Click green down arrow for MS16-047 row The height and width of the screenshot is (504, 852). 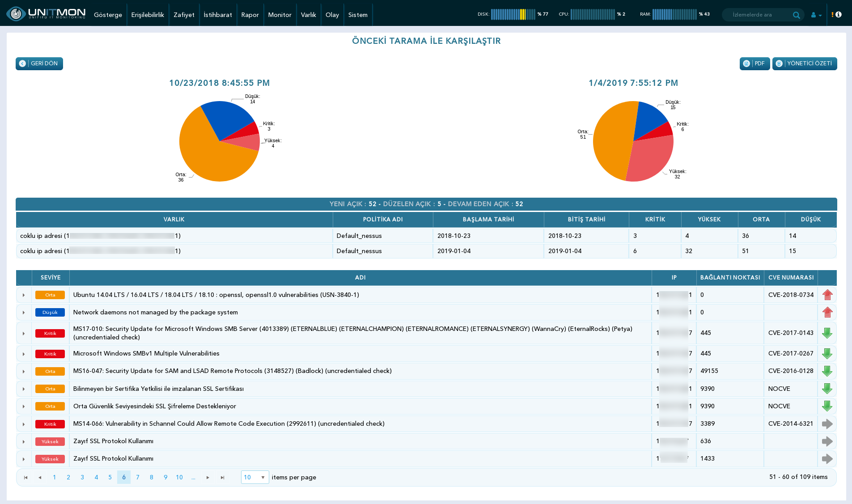click(827, 371)
